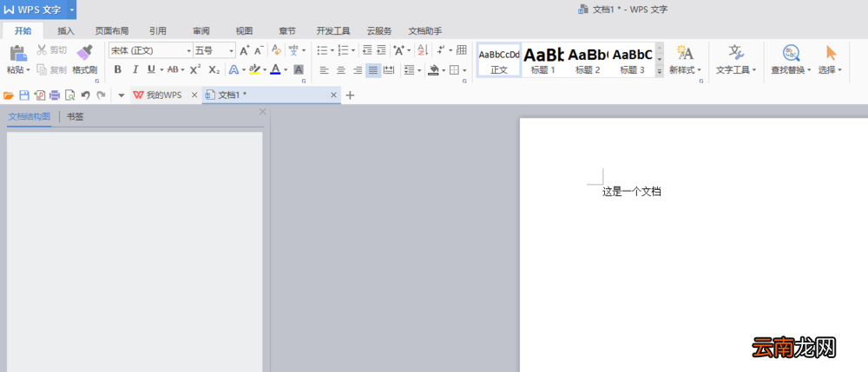868x372 pixels.
Task: Toggle italic formatting
Action: coord(135,69)
